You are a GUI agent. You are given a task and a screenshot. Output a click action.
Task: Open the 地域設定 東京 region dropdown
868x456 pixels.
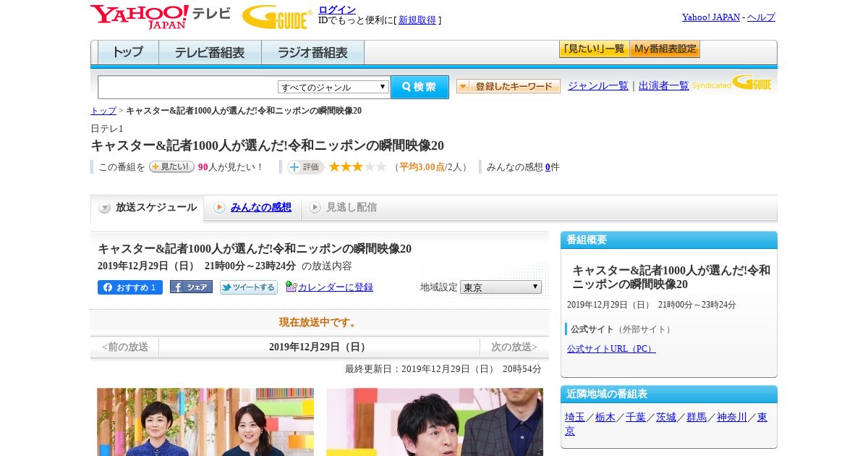click(x=501, y=287)
